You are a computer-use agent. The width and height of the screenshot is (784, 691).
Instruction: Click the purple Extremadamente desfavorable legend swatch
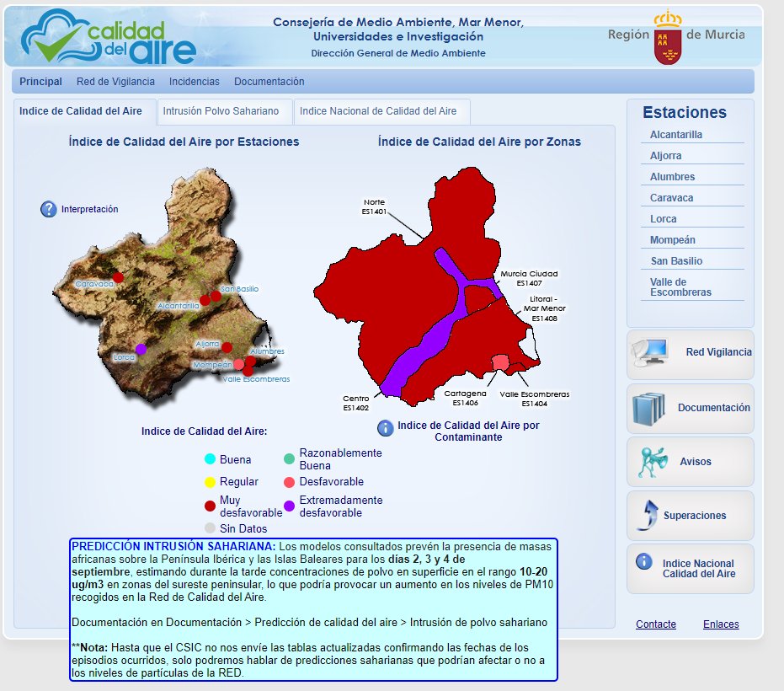(x=290, y=506)
